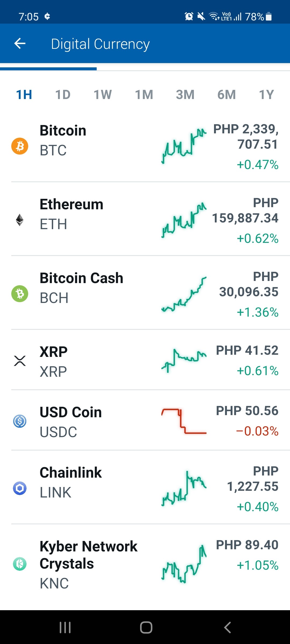Open the Bitcoin price sparkline chart
Image resolution: width=290 pixels, height=644 pixels.
(184, 146)
